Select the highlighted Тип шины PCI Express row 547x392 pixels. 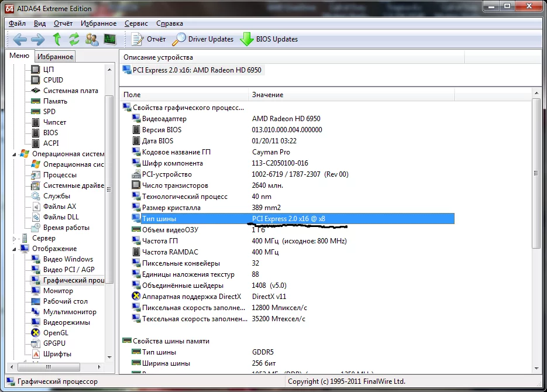[293, 219]
